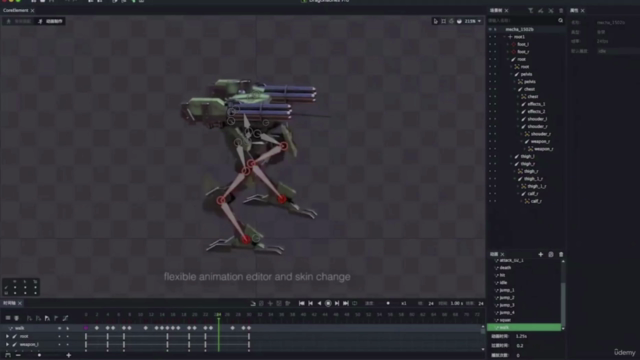Step to previous keyframe
The height and width of the screenshot is (360, 640).
click(310, 303)
